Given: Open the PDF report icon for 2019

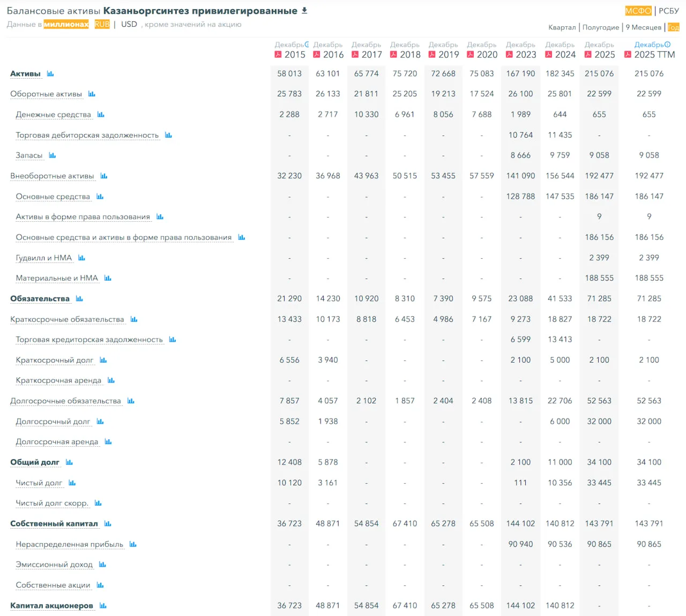Looking at the screenshot, I should (x=432, y=55).
